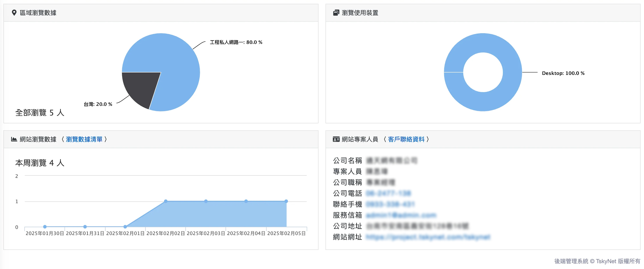The height and width of the screenshot is (269, 644).
Task: Click the blurred 聯絡手機 mobile number link
Action: pyautogui.click(x=390, y=204)
